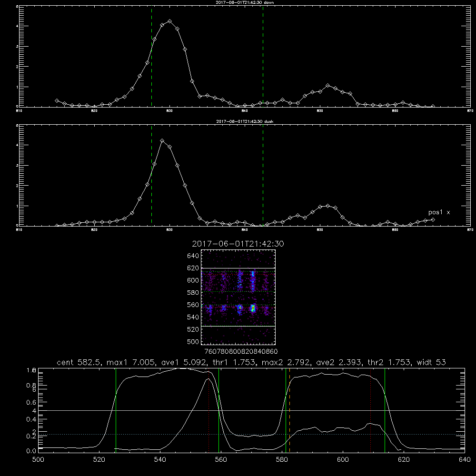Click the 810 label on dusk plot x-axis
The image size is (476, 476).
pyautogui.click(x=19, y=230)
